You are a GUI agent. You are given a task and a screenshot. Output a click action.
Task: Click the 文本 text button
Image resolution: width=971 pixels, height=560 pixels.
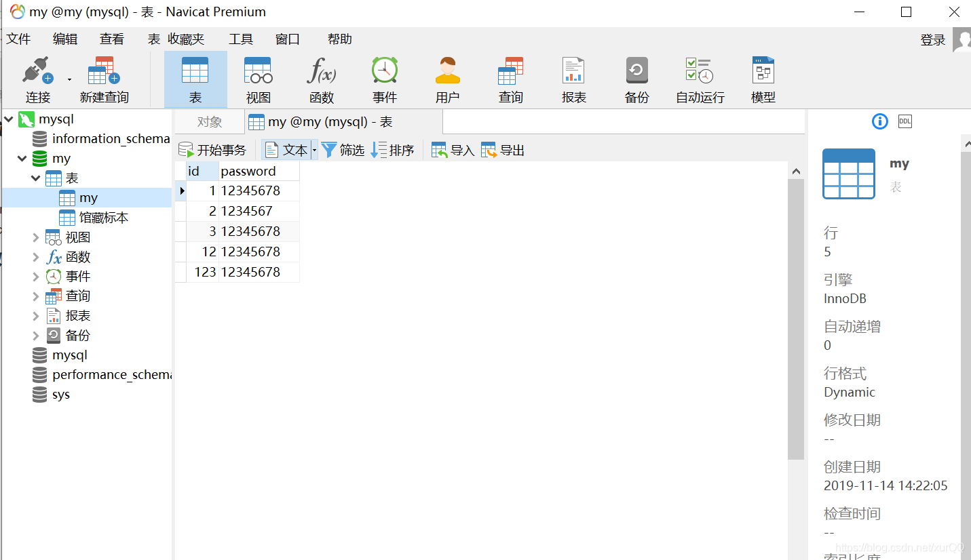tap(286, 150)
